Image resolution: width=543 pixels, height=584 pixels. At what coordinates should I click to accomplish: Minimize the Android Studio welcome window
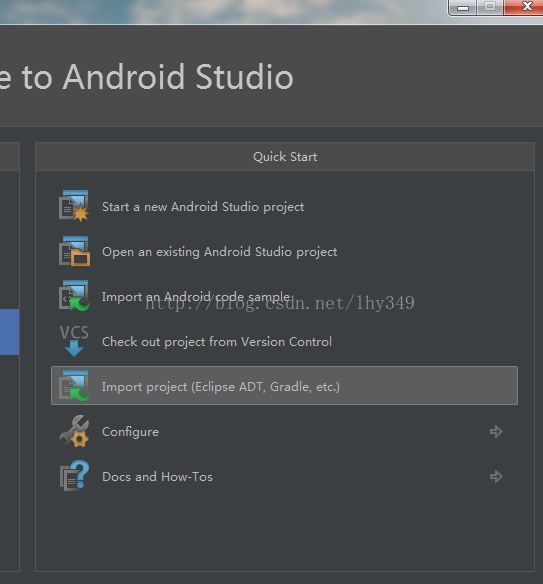point(463,7)
